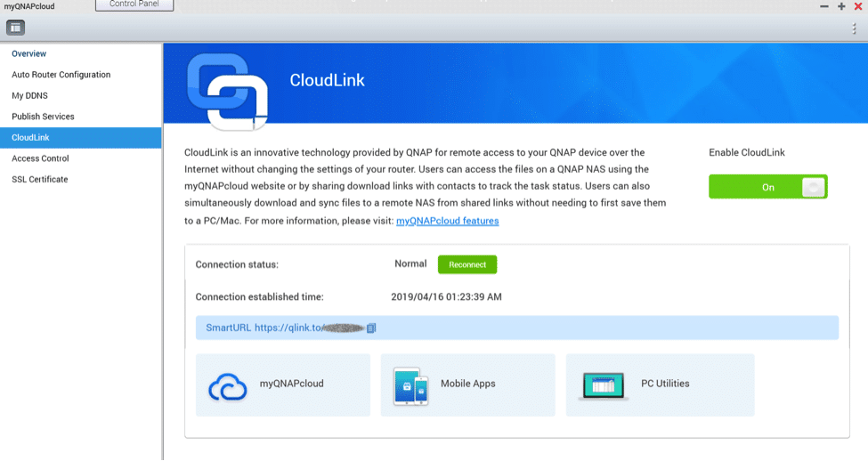Open Access Control page
Image resolution: width=868 pixels, height=461 pixels.
(81, 158)
